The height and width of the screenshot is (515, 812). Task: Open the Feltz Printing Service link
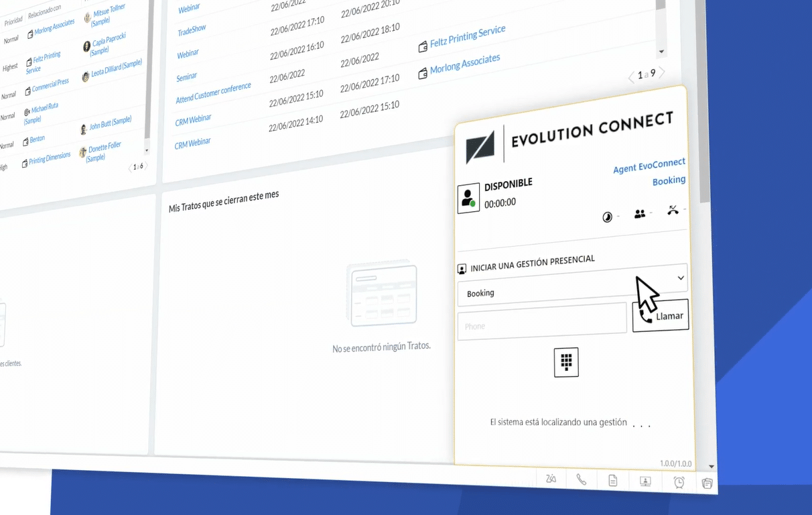click(467, 35)
